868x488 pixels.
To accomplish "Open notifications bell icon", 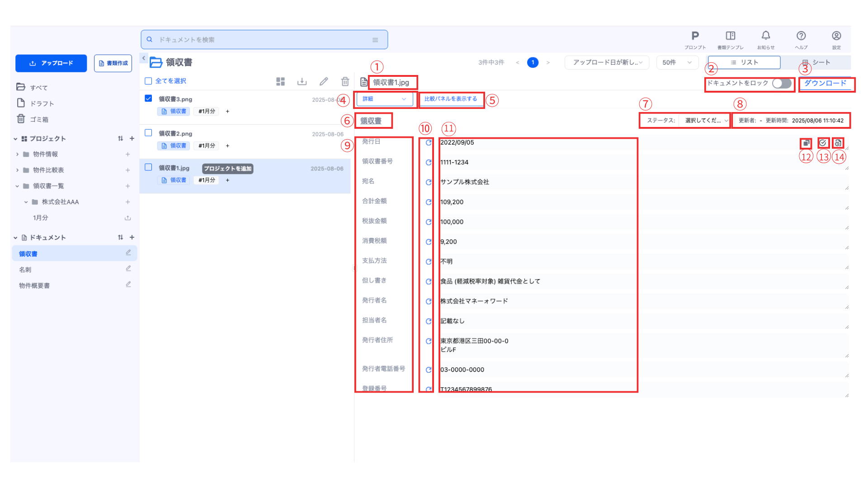I will pos(765,36).
